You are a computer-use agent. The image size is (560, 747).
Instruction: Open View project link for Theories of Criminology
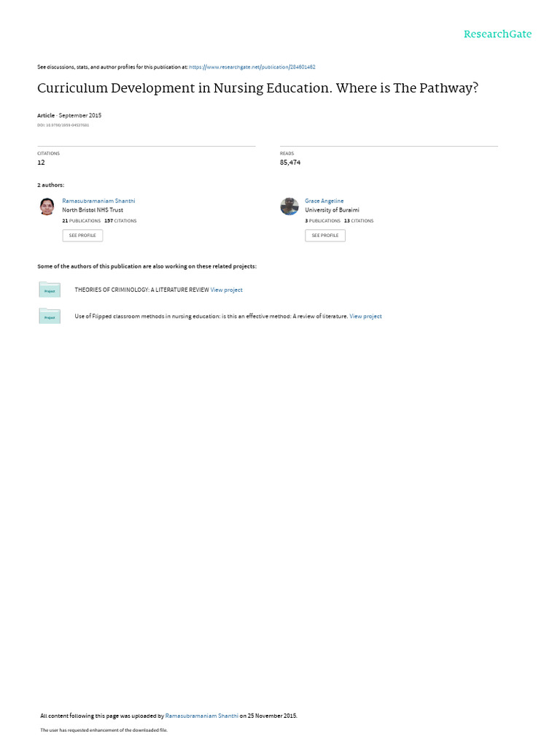point(227,290)
